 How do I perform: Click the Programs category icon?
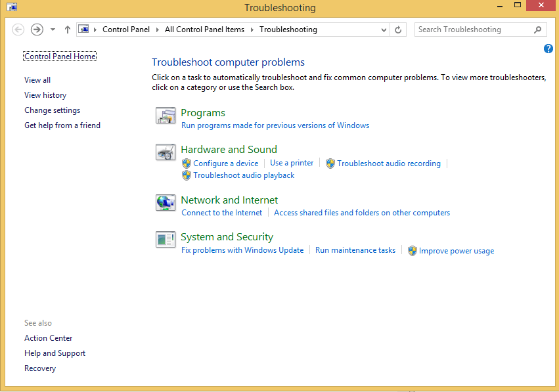point(166,116)
